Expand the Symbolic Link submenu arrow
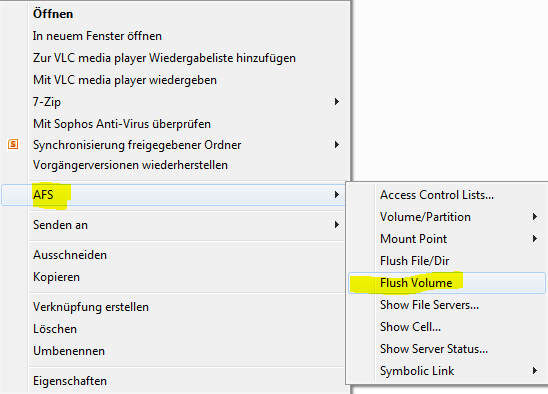 [x=535, y=371]
